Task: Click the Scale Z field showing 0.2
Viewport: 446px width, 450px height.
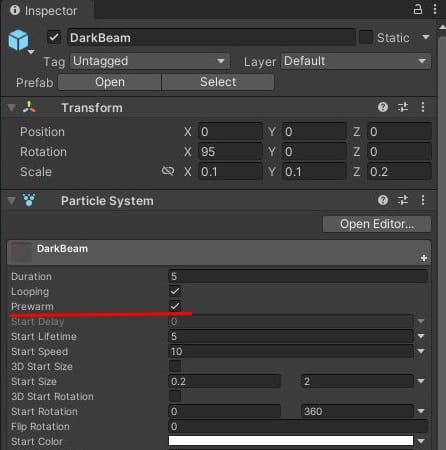Action: [x=399, y=172]
